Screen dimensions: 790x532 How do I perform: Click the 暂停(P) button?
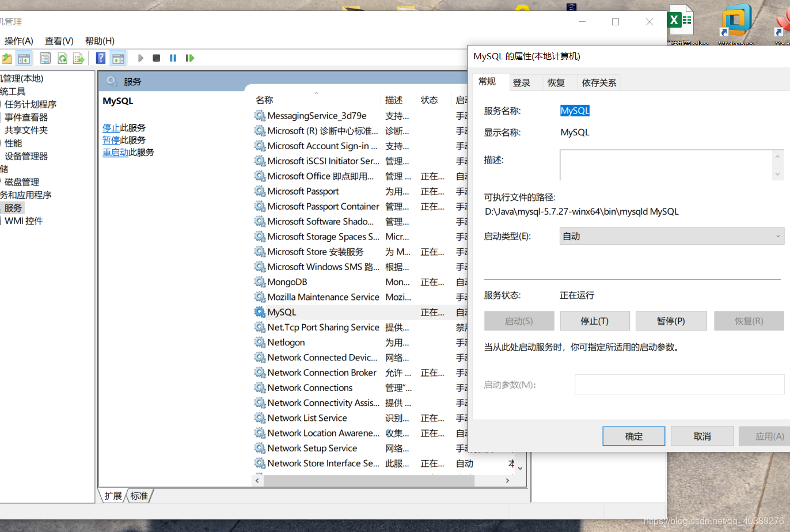coord(671,321)
